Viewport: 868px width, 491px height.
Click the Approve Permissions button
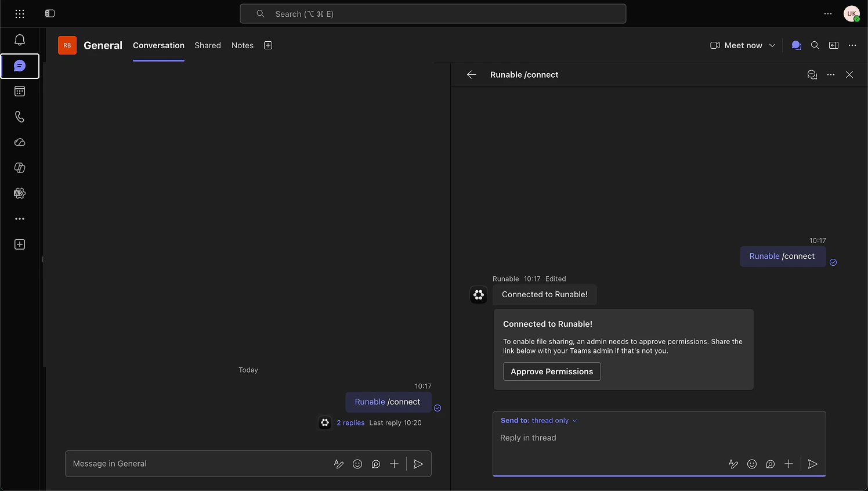(x=552, y=371)
